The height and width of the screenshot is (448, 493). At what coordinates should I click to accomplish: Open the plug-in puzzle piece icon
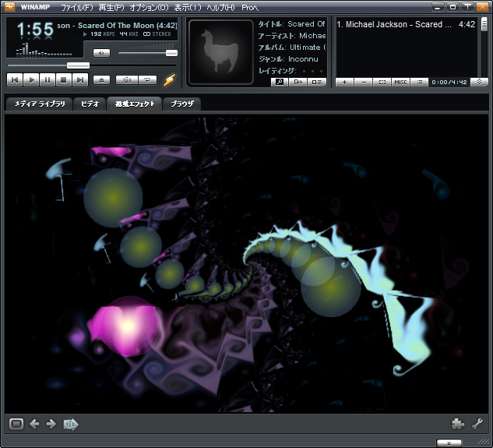pyautogui.click(x=458, y=424)
